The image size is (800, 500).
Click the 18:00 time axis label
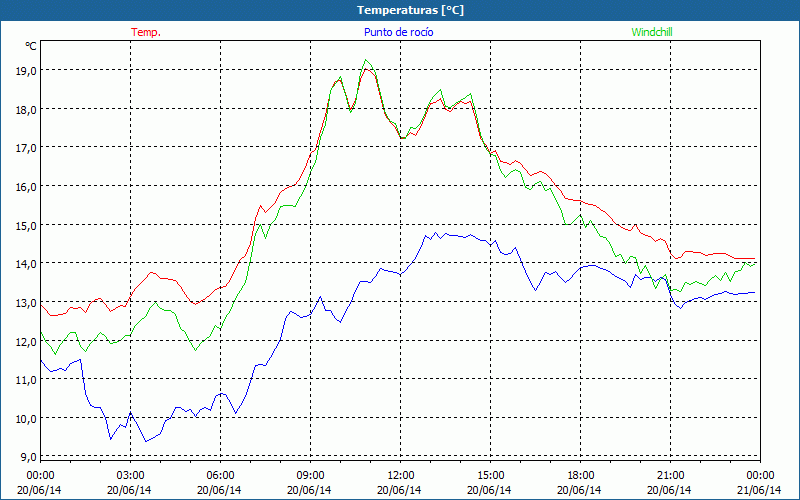(580, 476)
